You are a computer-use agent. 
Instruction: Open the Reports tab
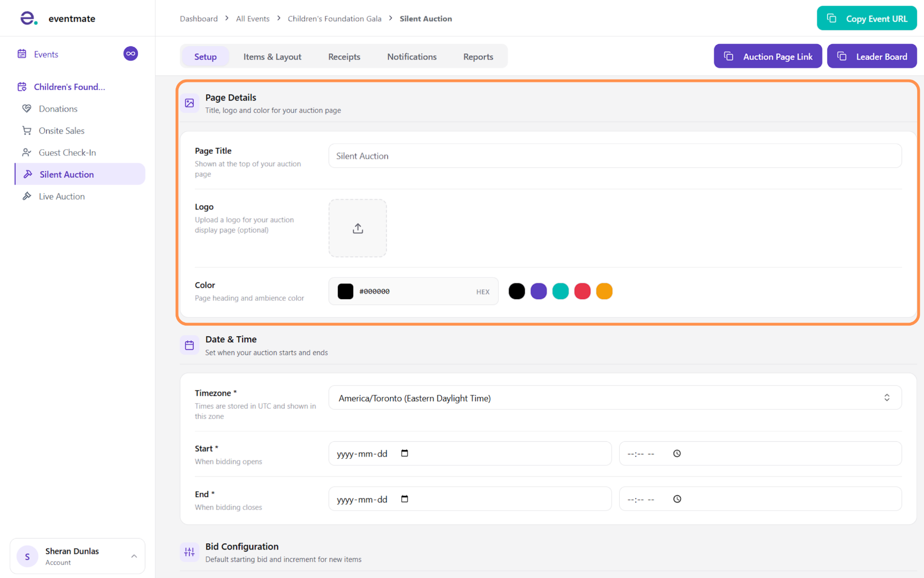478,56
